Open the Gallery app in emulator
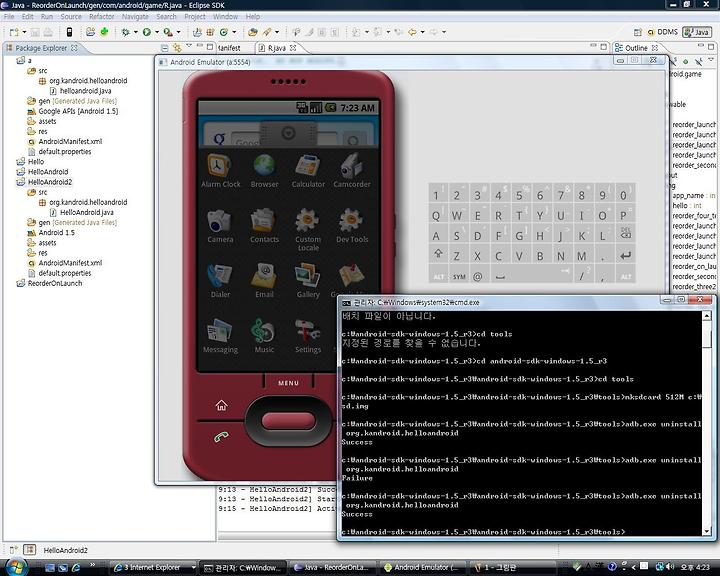This screenshot has width=720, height=576. 308,281
